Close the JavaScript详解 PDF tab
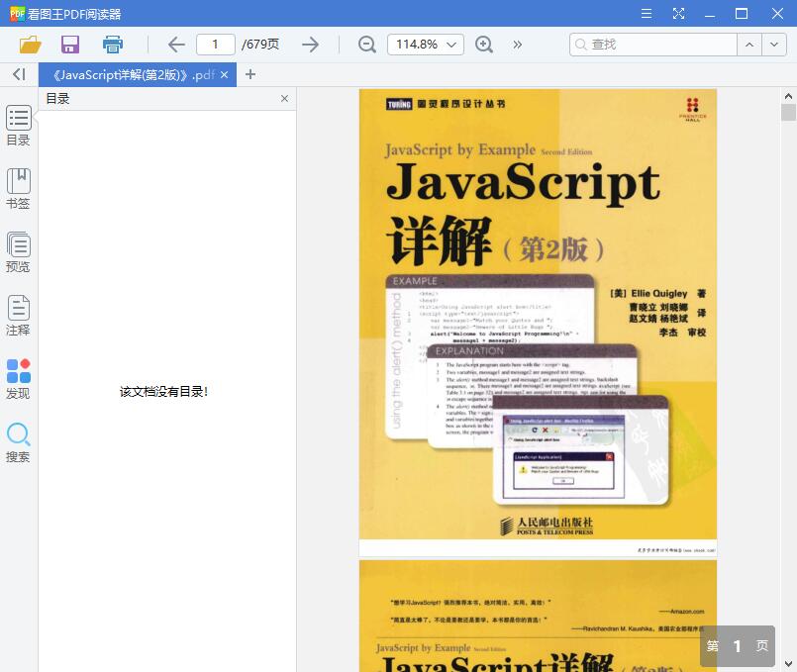 [224, 74]
